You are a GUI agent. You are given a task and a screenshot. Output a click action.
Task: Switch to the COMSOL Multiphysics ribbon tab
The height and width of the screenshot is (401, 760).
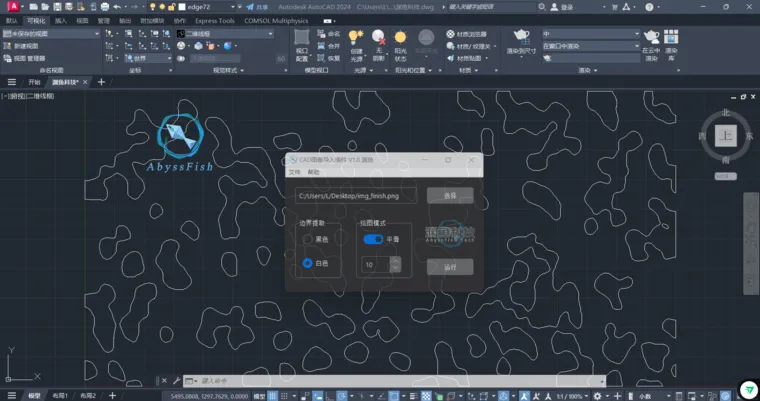[x=276, y=21]
